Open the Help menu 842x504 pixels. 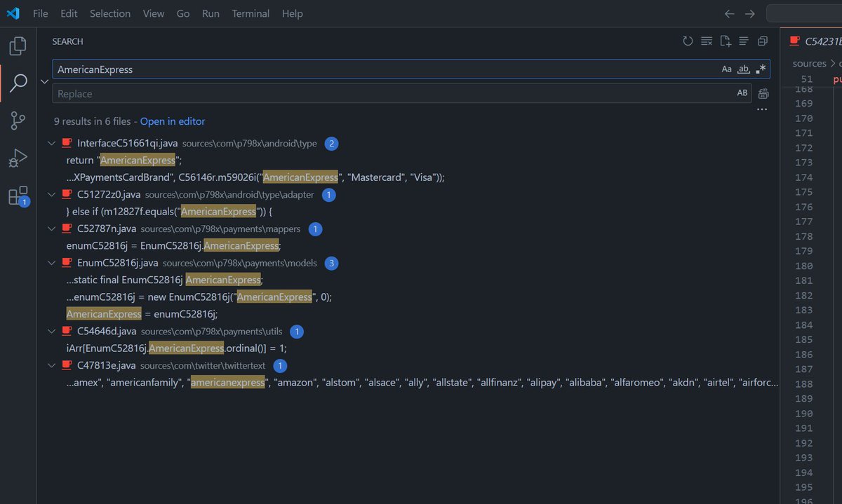coord(293,13)
